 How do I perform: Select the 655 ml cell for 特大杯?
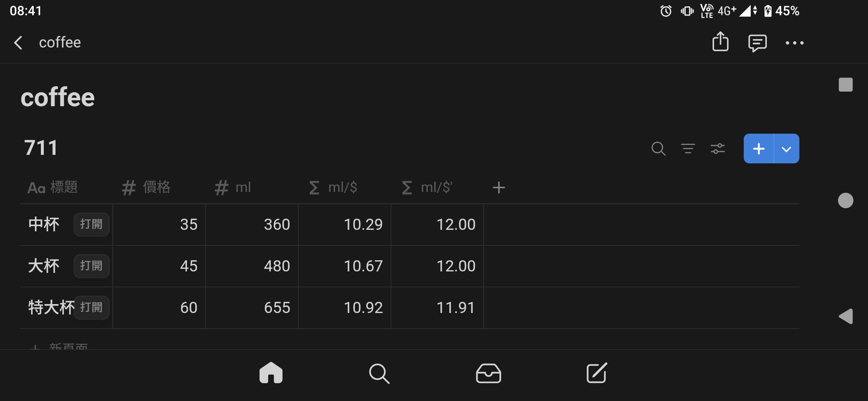252,308
